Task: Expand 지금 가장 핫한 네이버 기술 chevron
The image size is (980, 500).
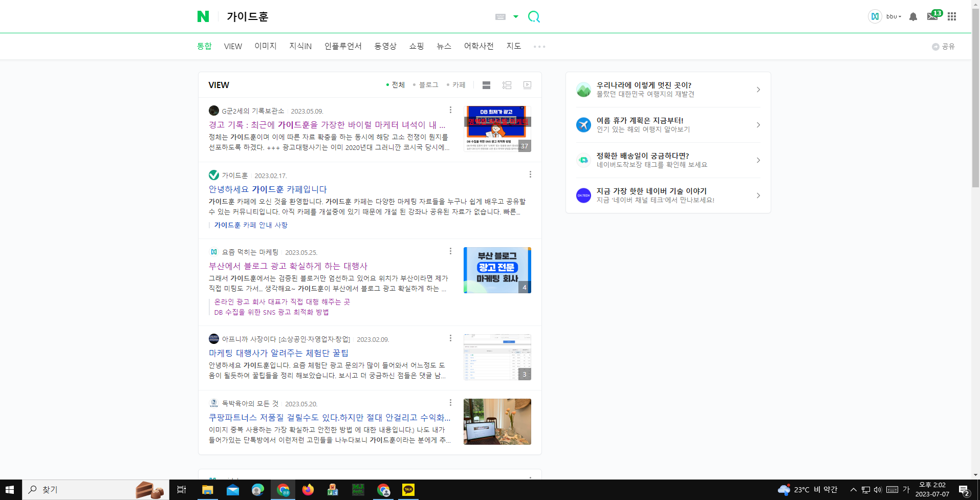Action: 758,195
